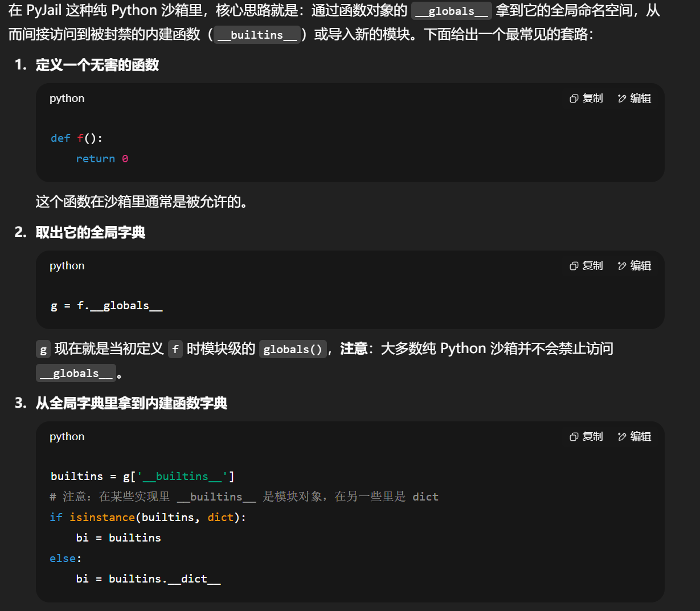
Task: Click code line 'g = f.__globals__'
Action: click(x=107, y=306)
